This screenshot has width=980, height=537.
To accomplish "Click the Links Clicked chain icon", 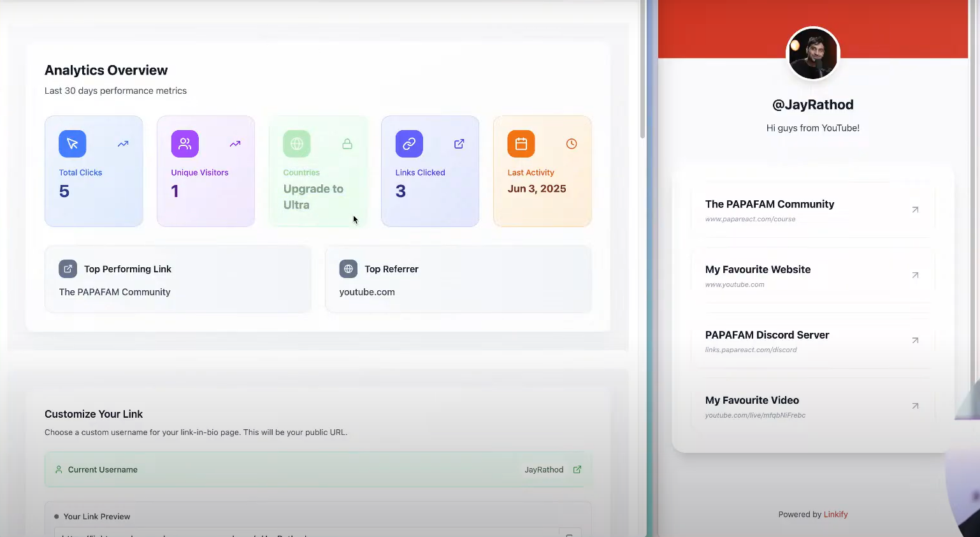I will (x=409, y=144).
